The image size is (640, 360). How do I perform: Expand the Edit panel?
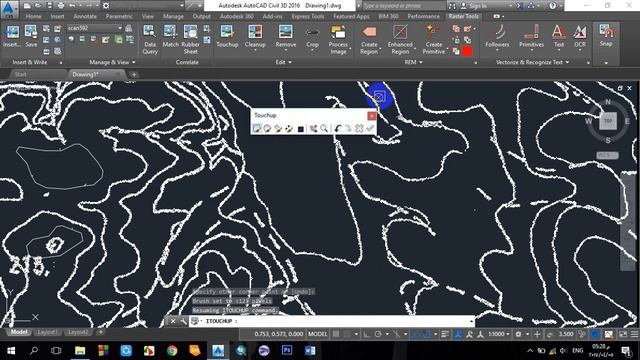(283, 62)
